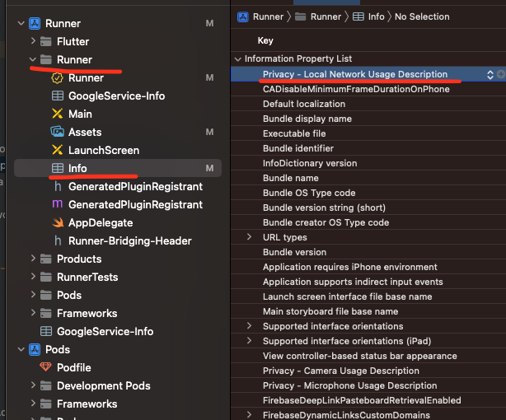Select the Executable file key
This screenshot has width=506, height=420.
[x=294, y=133]
